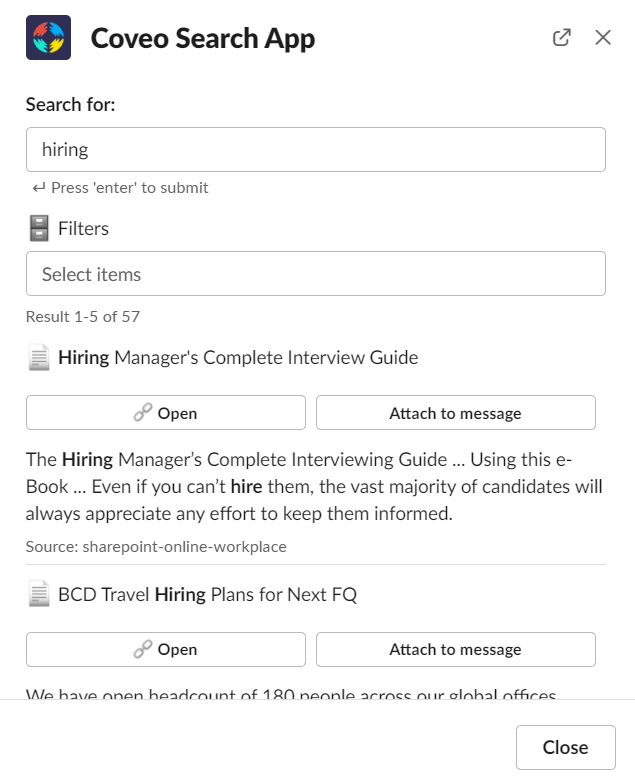Viewport: 635px width, 780px height.
Task: Click the enter-key arrow hint icon
Action: (38, 188)
